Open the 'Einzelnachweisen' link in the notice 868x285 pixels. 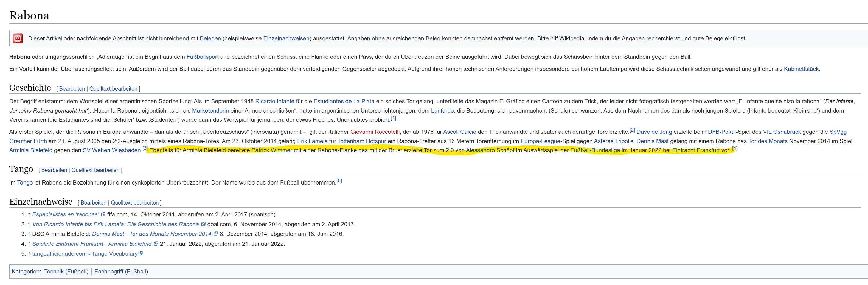coord(286,38)
